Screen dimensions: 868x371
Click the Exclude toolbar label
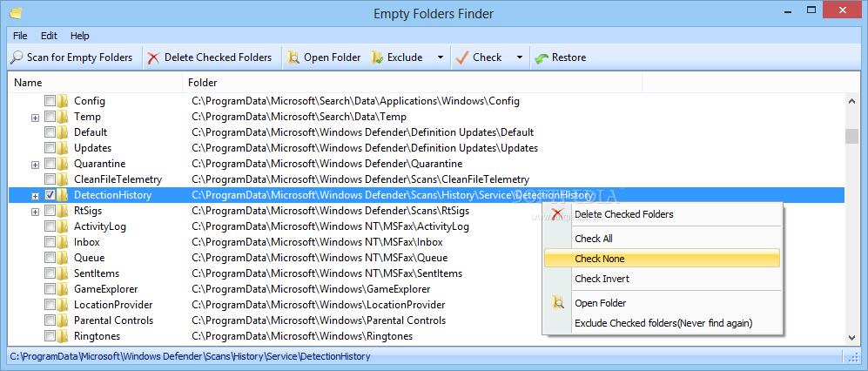click(x=405, y=57)
